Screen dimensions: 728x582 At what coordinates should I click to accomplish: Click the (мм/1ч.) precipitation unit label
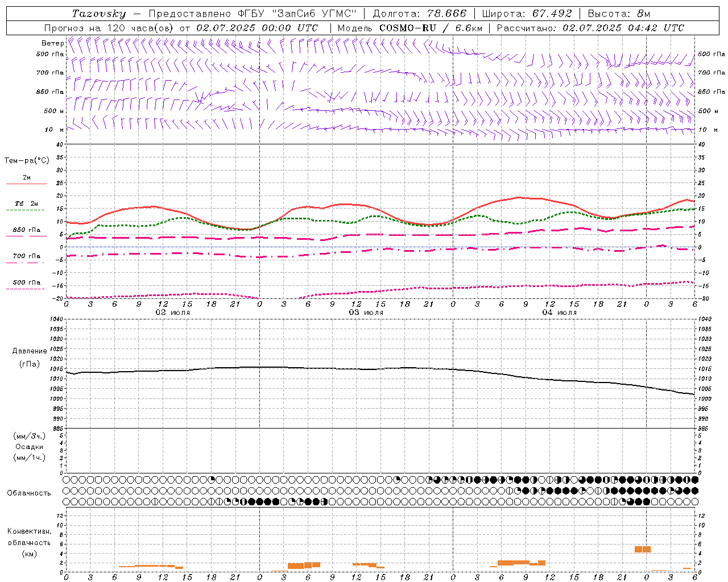coord(30,458)
